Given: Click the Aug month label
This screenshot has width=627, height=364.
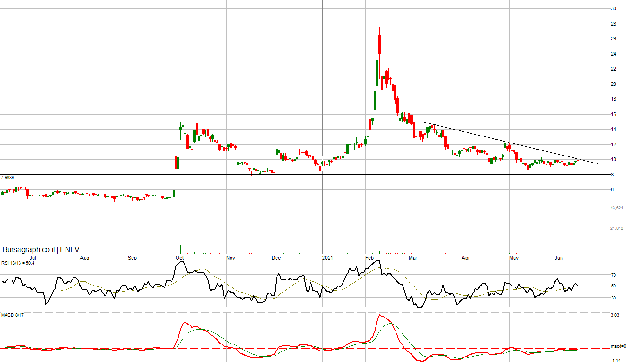Looking at the screenshot, I should pos(85,257).
